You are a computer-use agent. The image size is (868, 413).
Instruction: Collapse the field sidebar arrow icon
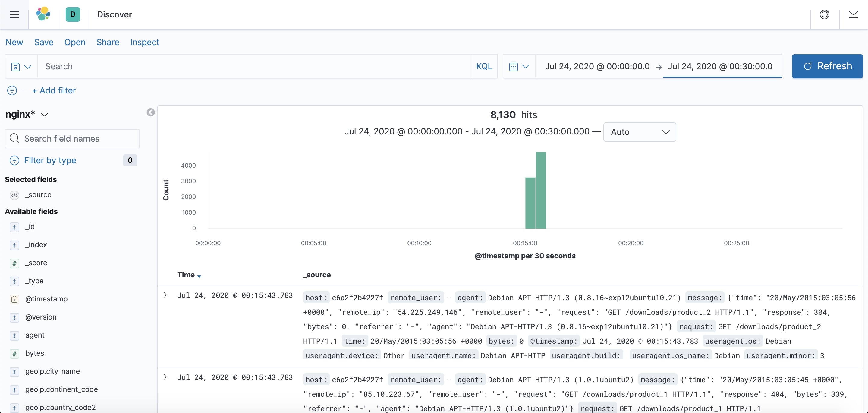coord(151,113)
